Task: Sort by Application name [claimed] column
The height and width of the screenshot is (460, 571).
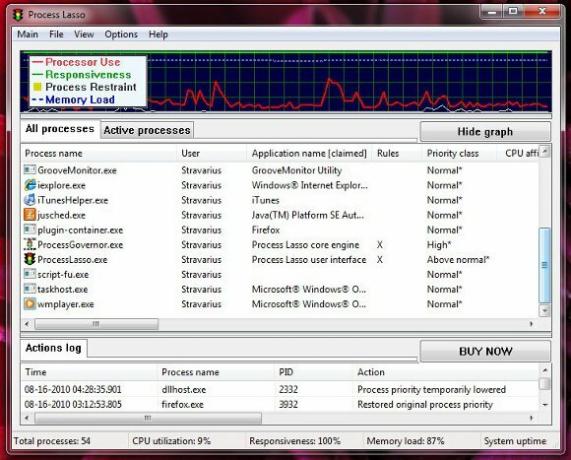Action: coord(309,153)
